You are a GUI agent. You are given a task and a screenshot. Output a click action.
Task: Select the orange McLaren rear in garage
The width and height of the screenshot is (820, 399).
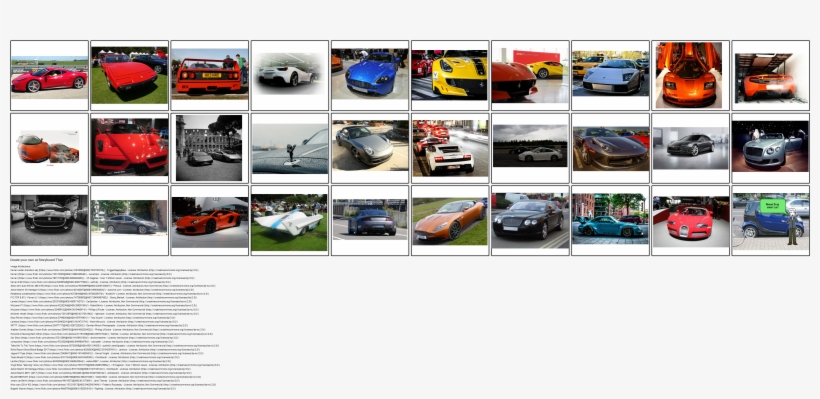[x=771, y=77]
